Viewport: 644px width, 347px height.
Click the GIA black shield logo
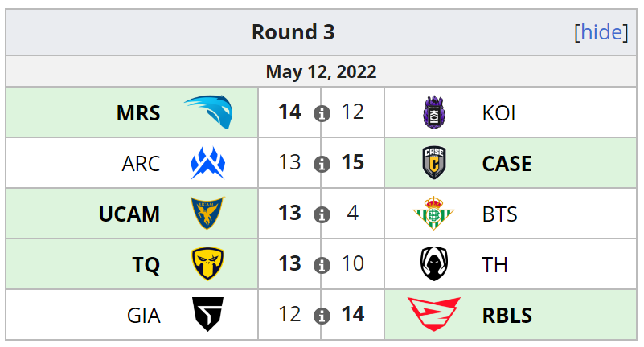(x=208, y=314)
